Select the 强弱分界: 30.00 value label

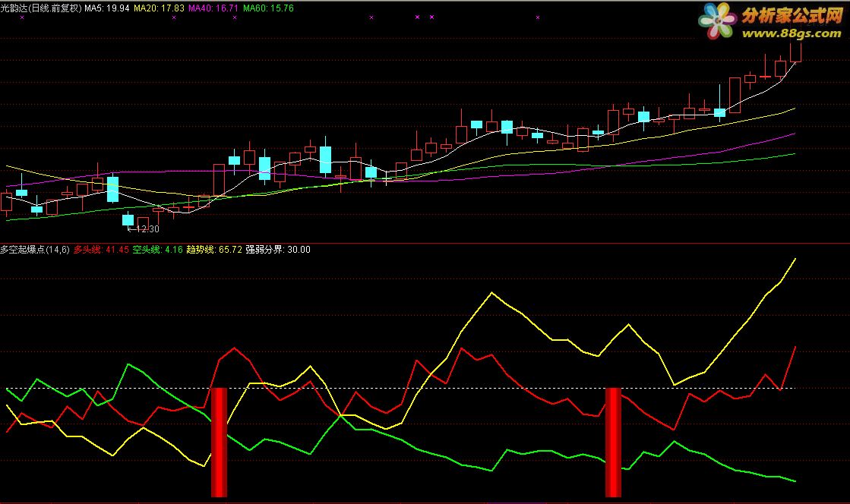tap(278, 250)
